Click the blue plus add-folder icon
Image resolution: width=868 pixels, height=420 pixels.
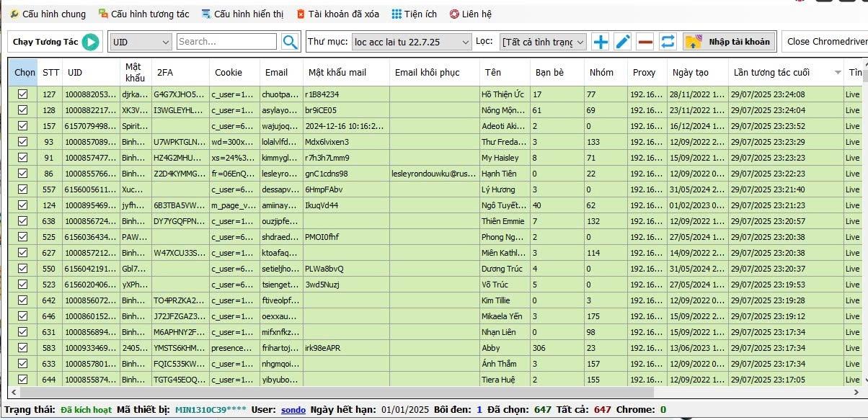pyautogui.click(x=601, y=42)
